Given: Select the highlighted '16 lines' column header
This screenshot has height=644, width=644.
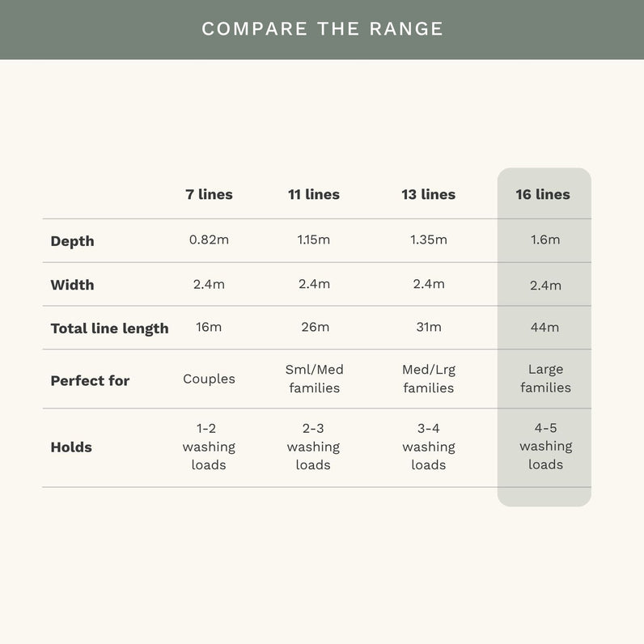Looking at the screenshot, I should click(x=543, y=194).
